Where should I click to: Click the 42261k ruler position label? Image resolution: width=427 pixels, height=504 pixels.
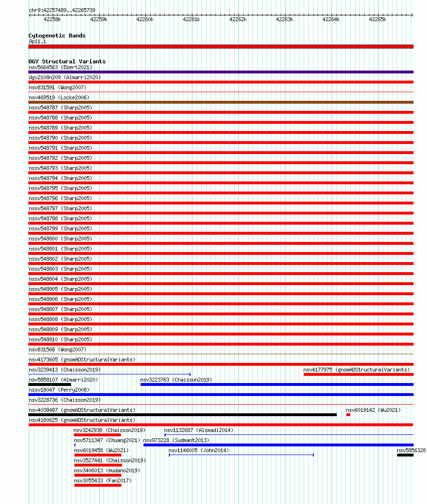point(191,19)
